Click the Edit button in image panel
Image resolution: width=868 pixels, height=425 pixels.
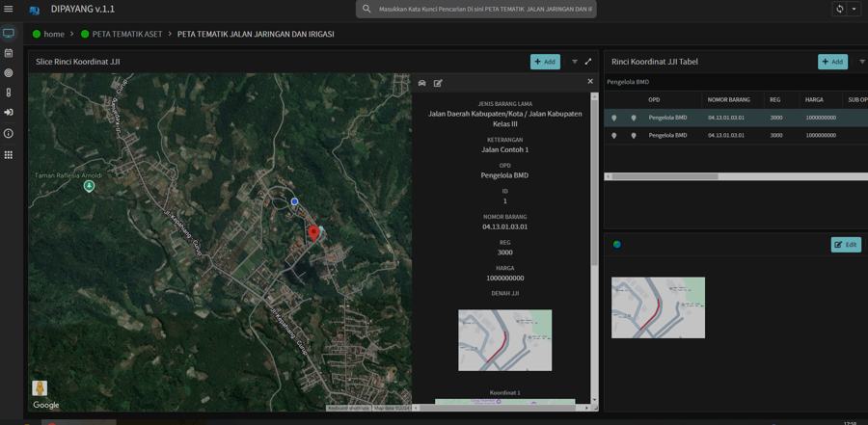point(846,245)
